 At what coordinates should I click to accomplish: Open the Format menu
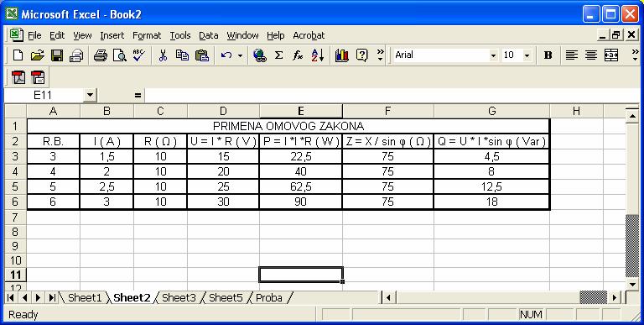coord(147,35)
